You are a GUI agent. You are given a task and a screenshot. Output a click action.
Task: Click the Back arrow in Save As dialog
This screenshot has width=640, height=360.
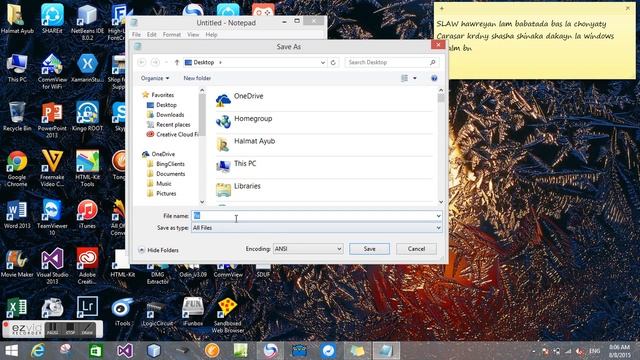(142, 62)
